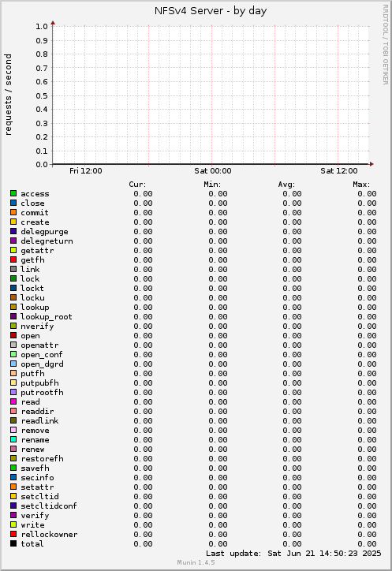Click the 0.0 y-axis value

pyautogui.click(x=42, y=165)
